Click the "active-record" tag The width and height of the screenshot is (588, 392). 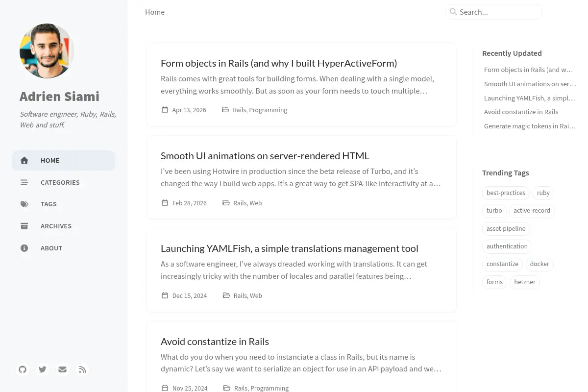(x=532, y=211)
